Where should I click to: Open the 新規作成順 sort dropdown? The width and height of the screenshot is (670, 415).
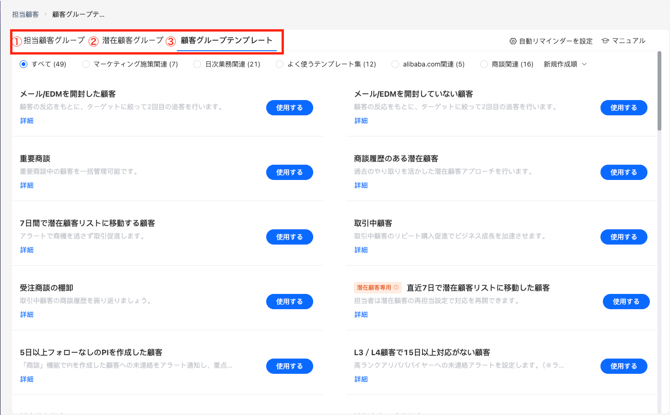point(565,64)
